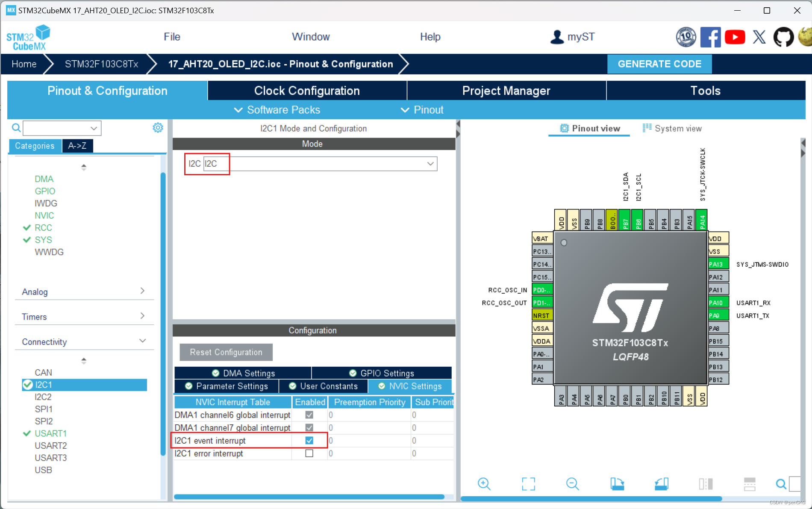
Task: Expand the Software Packs menu
Action: [x=277, y=110]
